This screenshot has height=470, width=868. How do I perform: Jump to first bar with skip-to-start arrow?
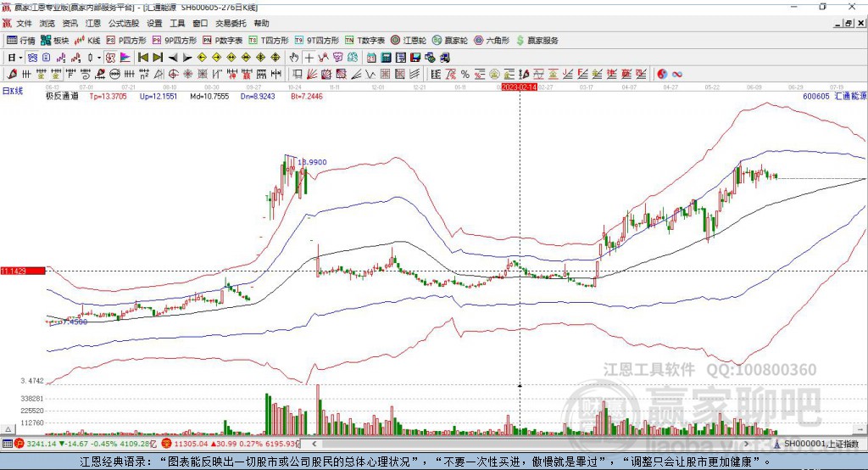pyautogui.click(x=142, y=58)
